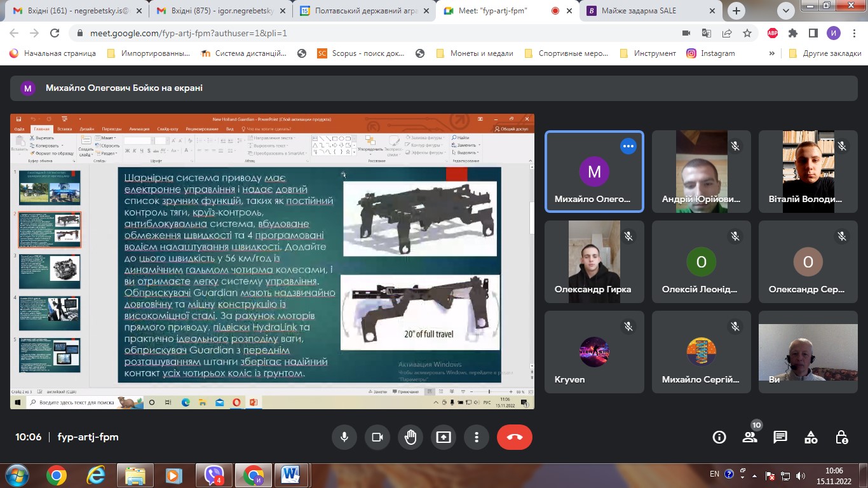Open the Activities panel
This screenshot has width=868, height=488.
pos(811,437)
